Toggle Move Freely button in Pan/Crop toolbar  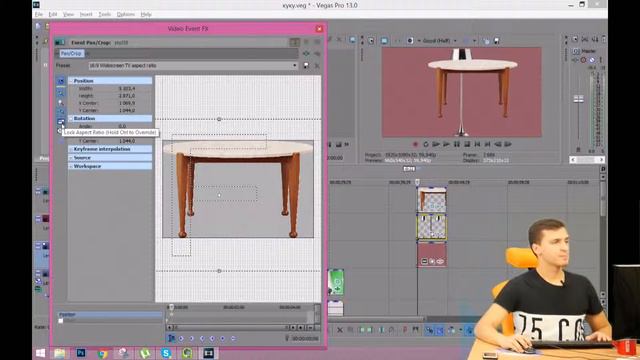(x=60, y=141)
